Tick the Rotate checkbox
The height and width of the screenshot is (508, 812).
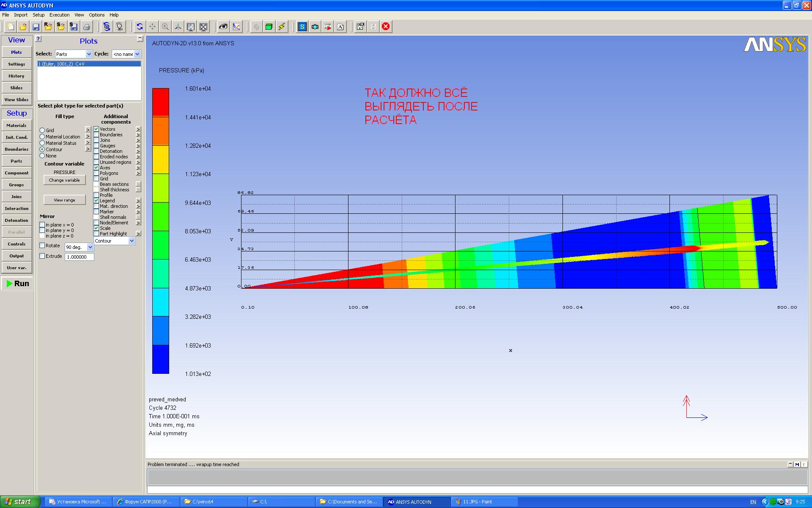[x=42, y=246]
